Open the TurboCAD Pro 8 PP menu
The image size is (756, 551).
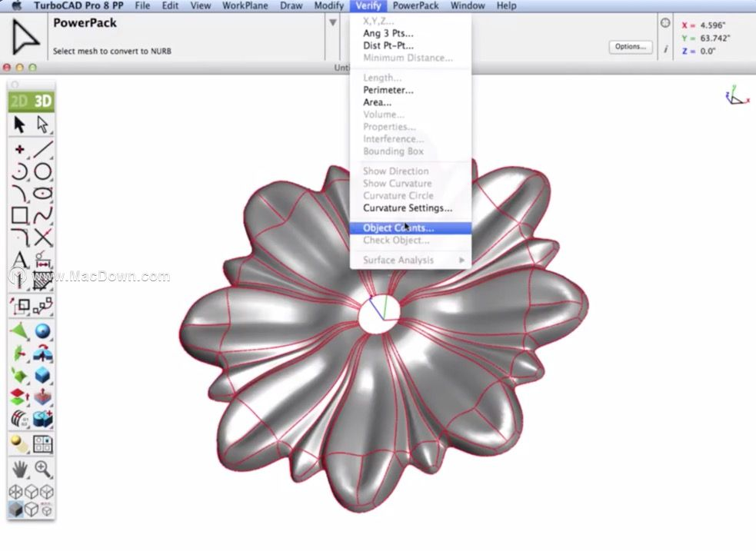point(78,6)
